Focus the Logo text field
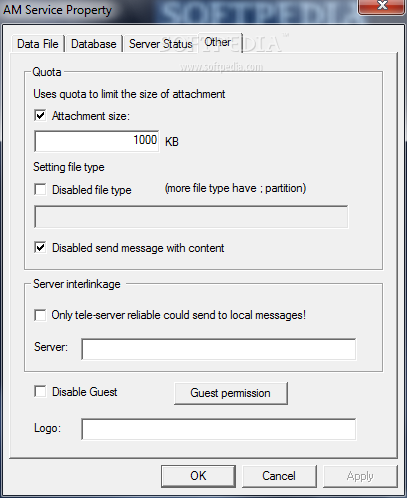 pos(219,429)
